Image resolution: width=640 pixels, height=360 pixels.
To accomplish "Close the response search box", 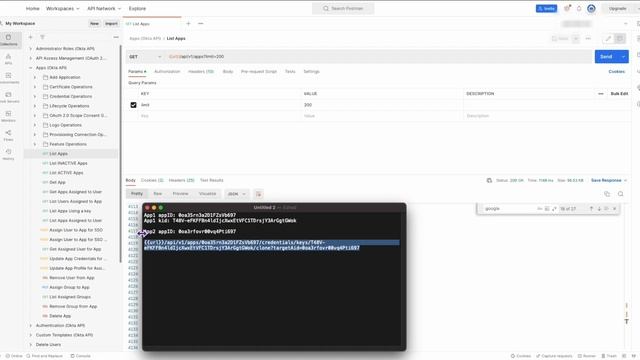I will point(615,209).
